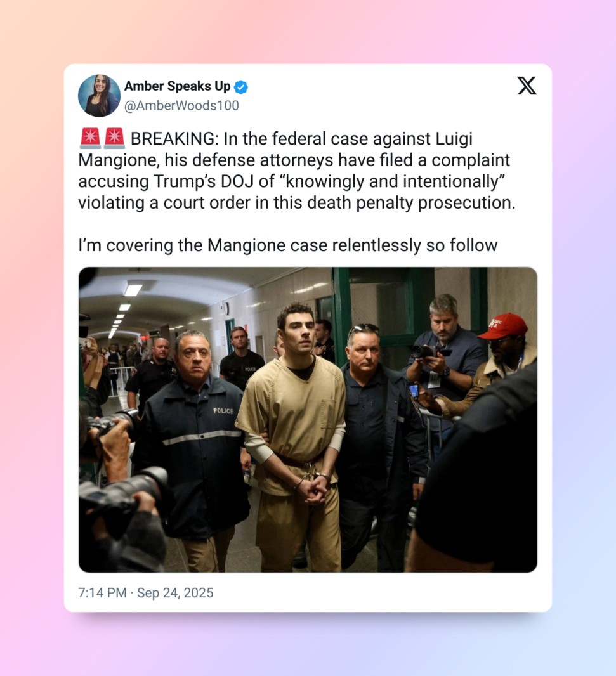The height and width of the screenshot is (676, 616).
Task: Open Amber Speaks Up profile avatar
Action: point(99,96)
